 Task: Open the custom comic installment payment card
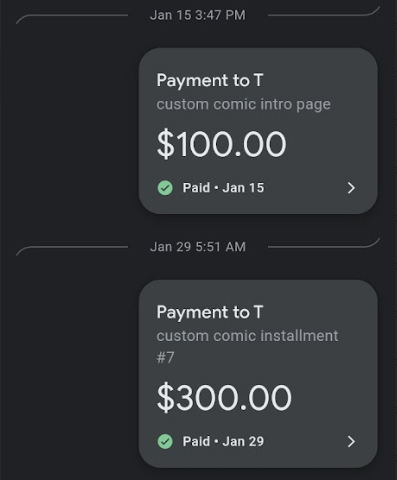(x=258, y=374)
